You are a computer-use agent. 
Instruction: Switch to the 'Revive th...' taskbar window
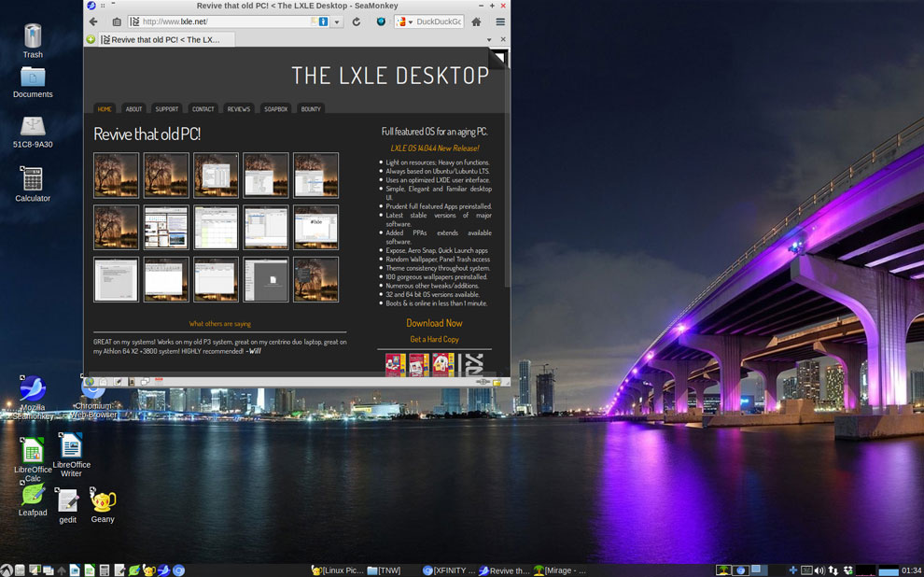504,570
